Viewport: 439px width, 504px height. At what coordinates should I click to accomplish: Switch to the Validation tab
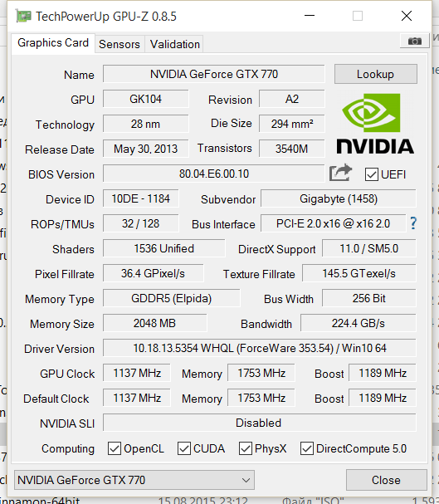(x=175, y=44)
